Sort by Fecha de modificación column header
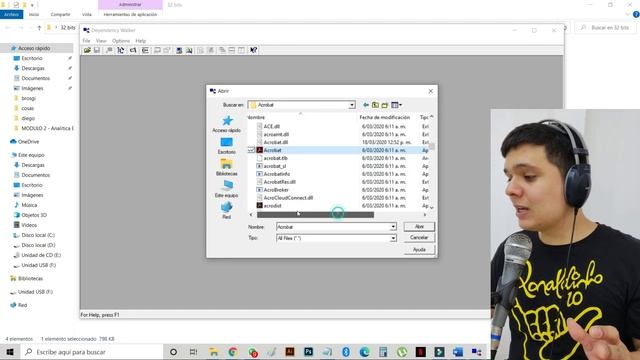 pos(384,118)
